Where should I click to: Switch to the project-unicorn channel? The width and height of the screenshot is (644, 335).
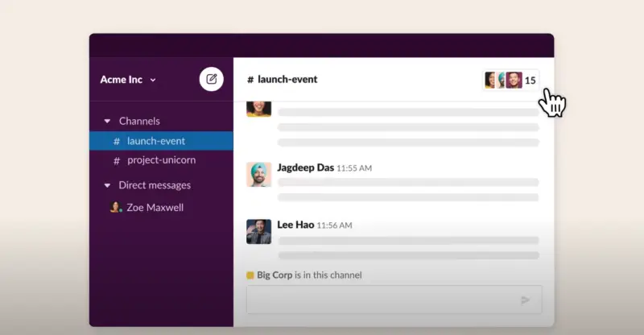[x=161, y=160]
